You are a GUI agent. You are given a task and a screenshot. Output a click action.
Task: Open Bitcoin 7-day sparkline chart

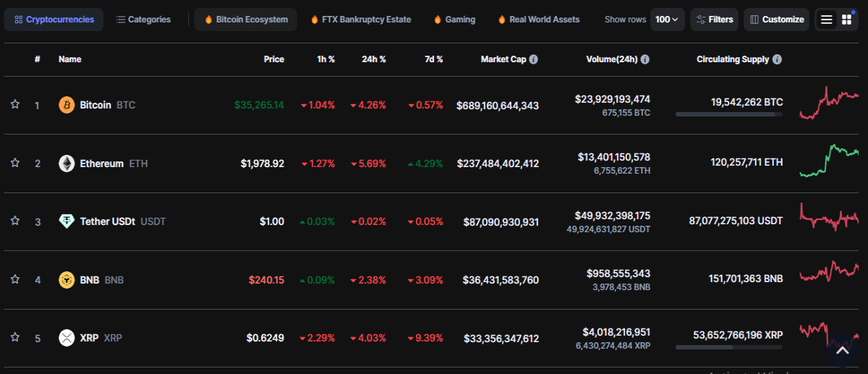coord(829,103)
